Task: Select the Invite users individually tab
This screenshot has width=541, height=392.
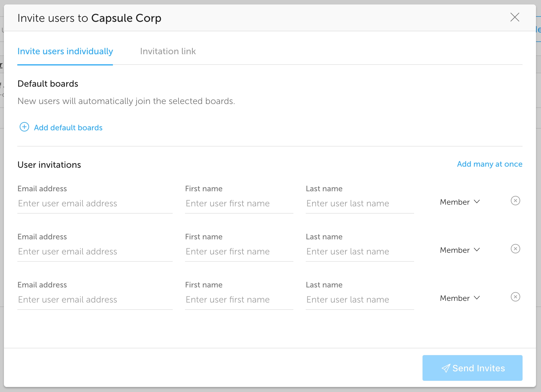Action: coord(65,51)
